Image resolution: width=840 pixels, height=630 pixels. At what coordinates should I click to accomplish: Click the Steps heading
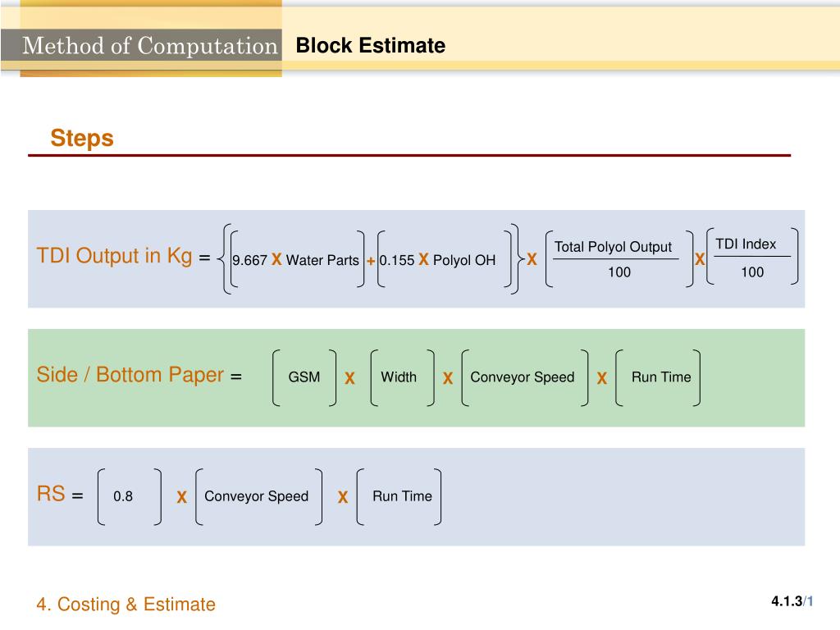coord(82,138)
